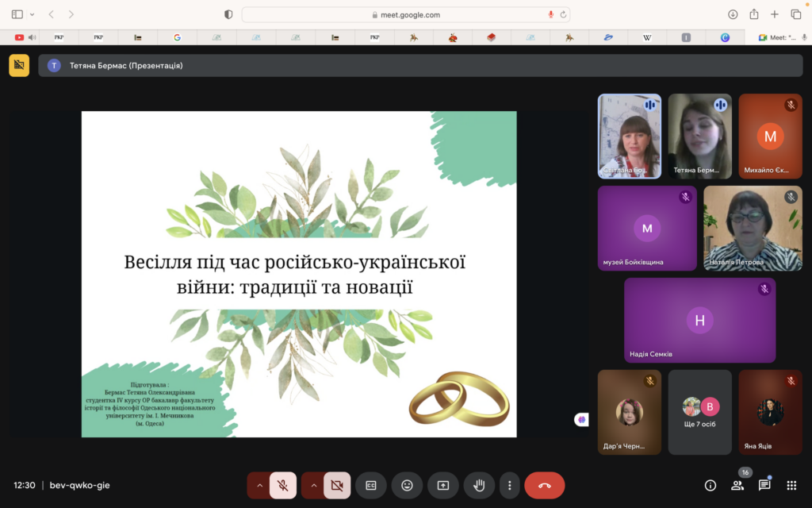This screenshot has width=812, height=508.
Task: Click the meet.google.com address bar
Action: (405, 14)
